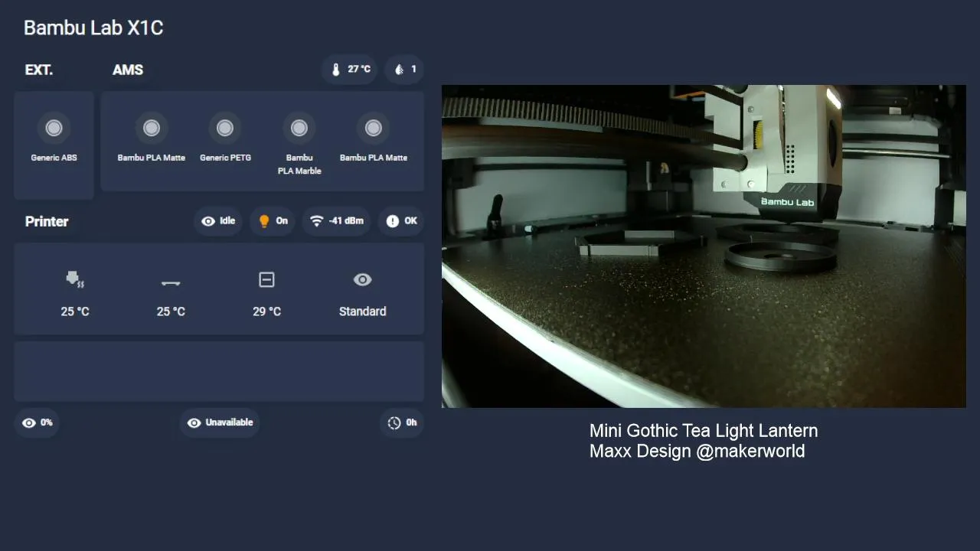Click the Wi-Fi signal -41 dBm chip
Image resolution: width=980 pixels, height=551 pixels.
[x=337, y=221]
